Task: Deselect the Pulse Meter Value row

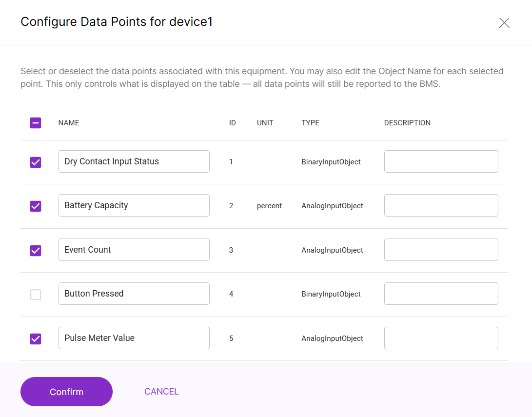Action: point(35,338)
